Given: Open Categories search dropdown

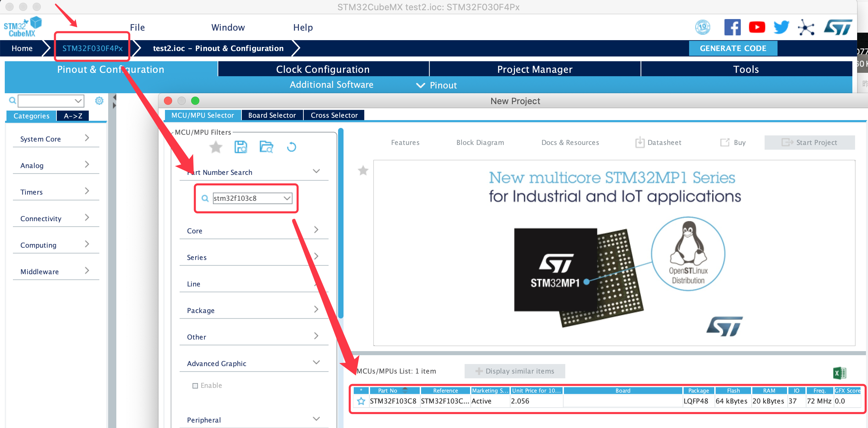Looking at the screenshot, I should 79,101.
